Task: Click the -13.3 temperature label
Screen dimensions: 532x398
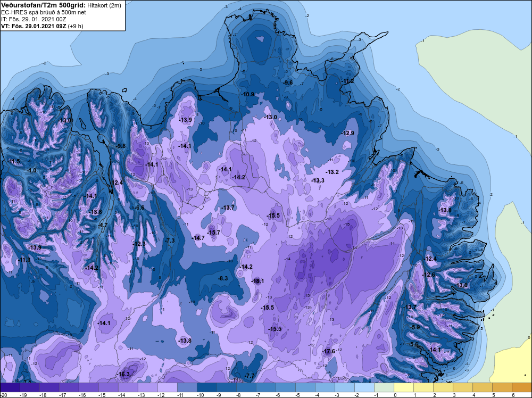Action: [318, 180]
